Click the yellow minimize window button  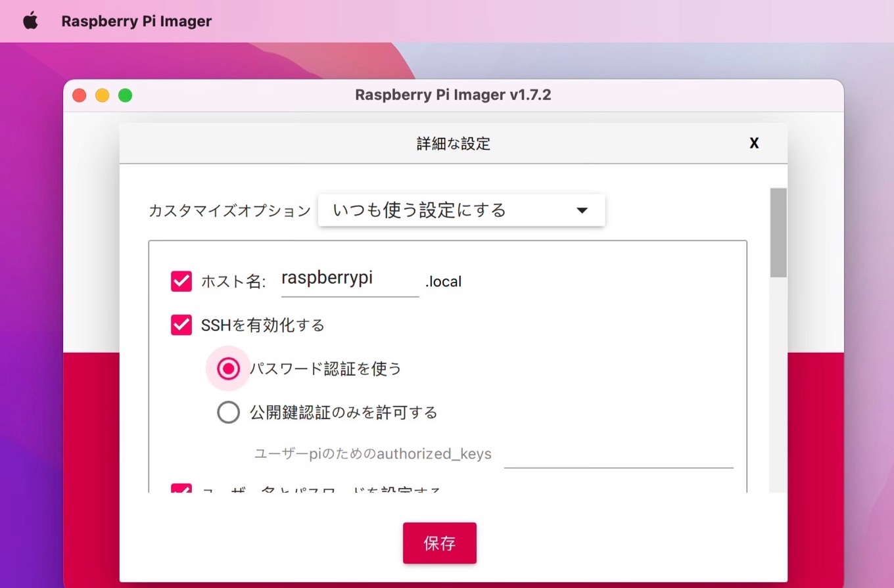pos(102,95)
